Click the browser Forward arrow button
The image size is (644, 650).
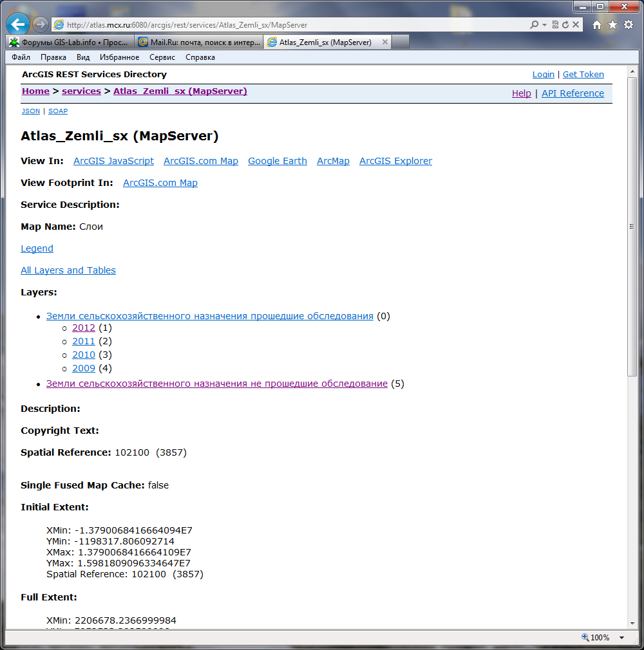[40, 24]
